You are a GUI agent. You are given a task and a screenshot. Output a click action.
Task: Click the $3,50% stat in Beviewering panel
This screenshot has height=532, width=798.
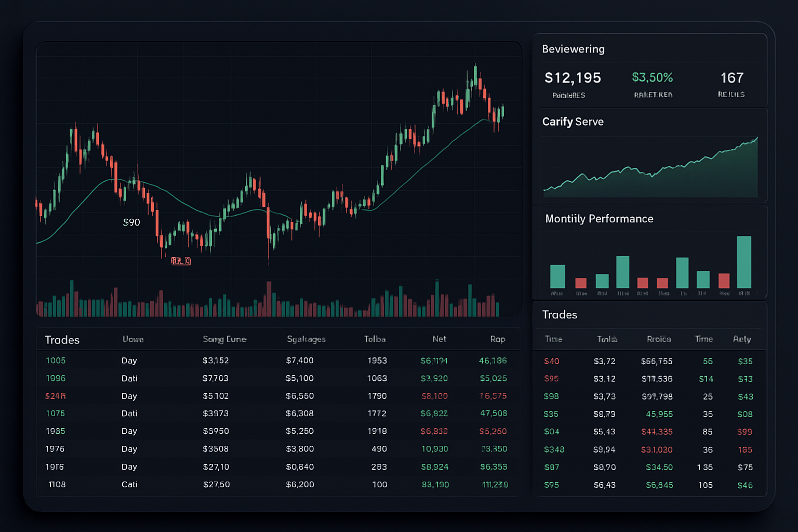click(x=653, y=78)
